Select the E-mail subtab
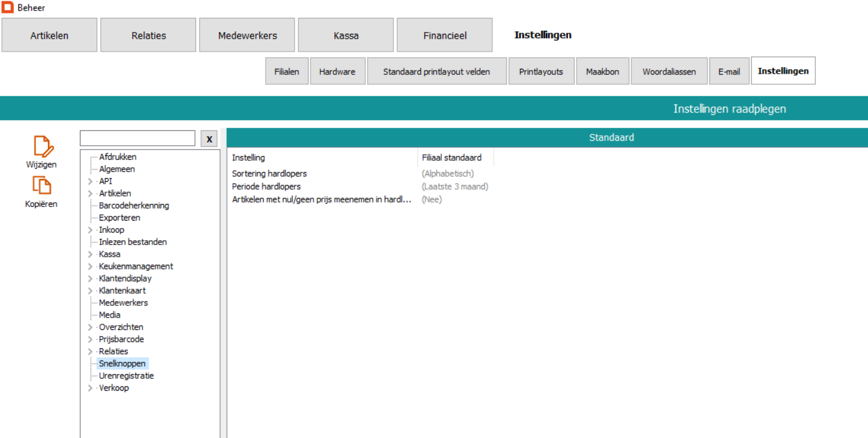The image size is (868, 438). tap(728, 71)
